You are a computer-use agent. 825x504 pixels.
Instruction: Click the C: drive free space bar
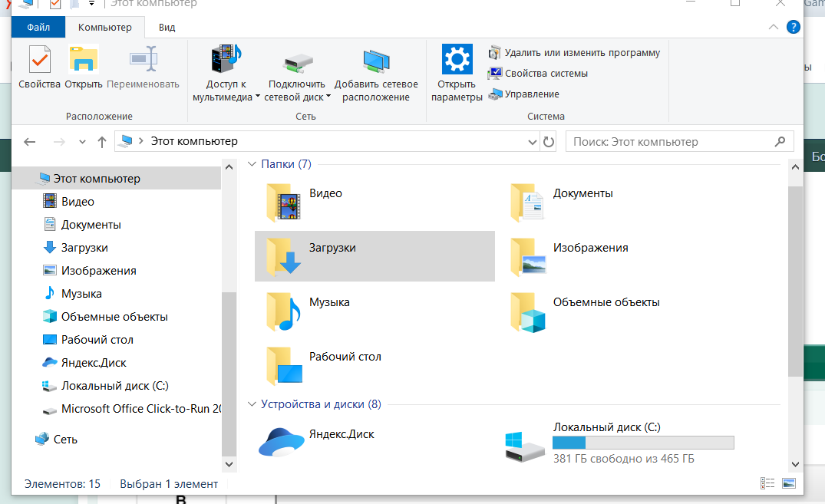click(x=643, y=443)
